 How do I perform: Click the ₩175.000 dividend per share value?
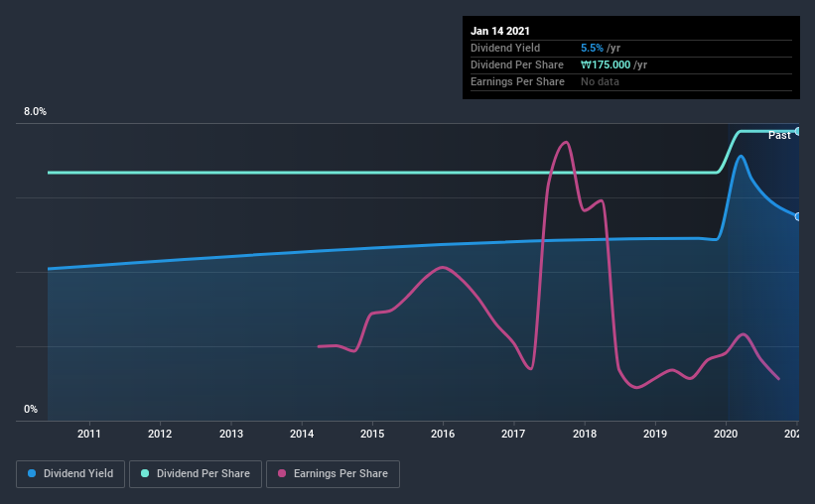[606, 64]
